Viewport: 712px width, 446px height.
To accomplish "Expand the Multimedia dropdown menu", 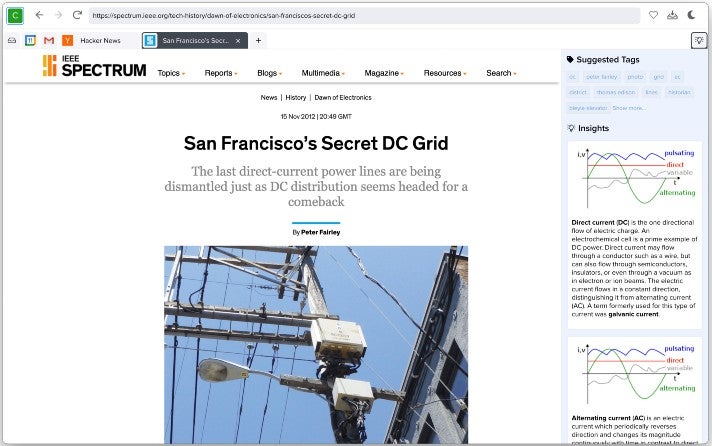I will coord(323,73).
